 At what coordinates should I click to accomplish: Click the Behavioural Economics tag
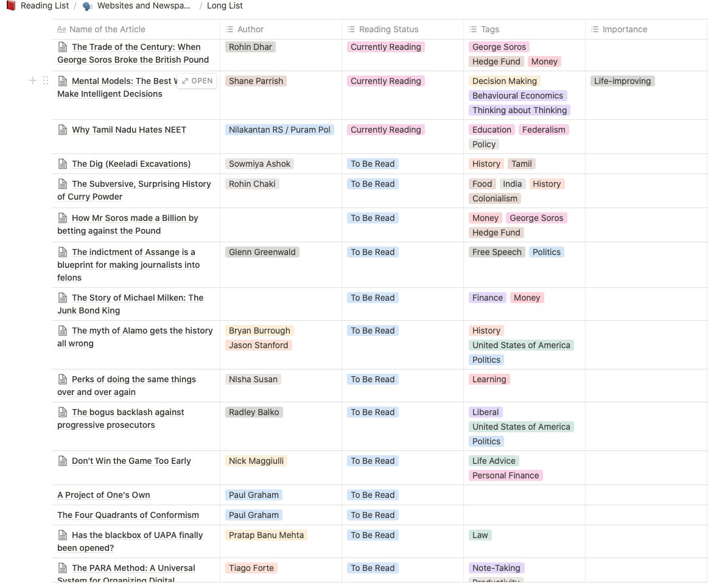coord(517,96)
